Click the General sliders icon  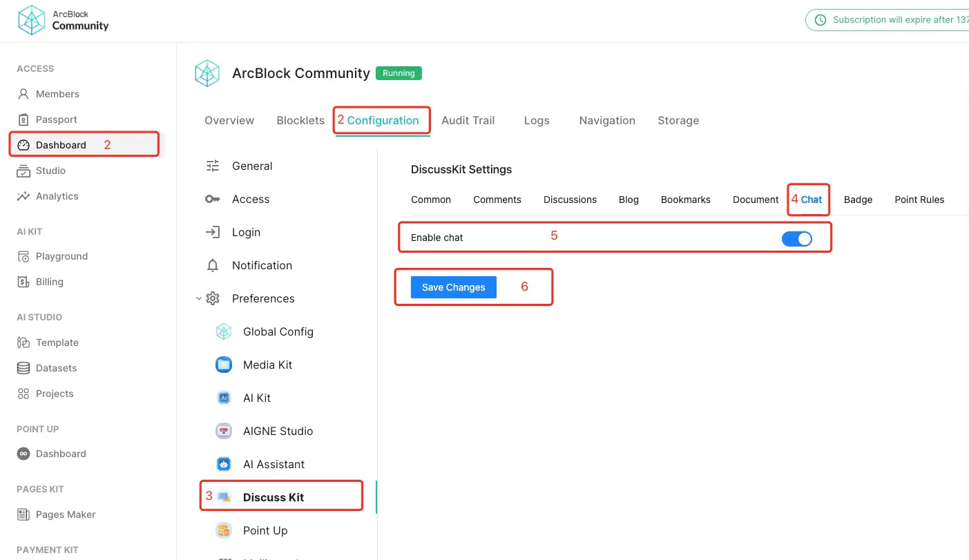point(213,166)
